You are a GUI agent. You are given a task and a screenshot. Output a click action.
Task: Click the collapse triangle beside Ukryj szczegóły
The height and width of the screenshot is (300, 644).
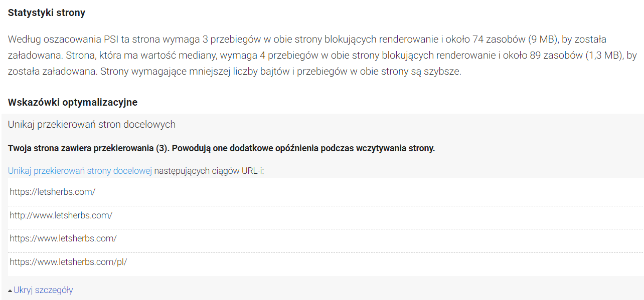tap(10, 290)
